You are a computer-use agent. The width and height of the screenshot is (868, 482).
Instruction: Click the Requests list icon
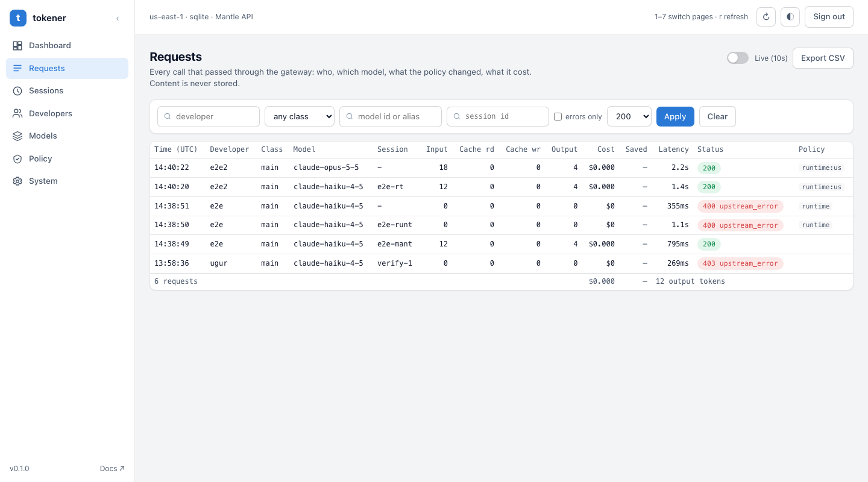coord(17,68)
